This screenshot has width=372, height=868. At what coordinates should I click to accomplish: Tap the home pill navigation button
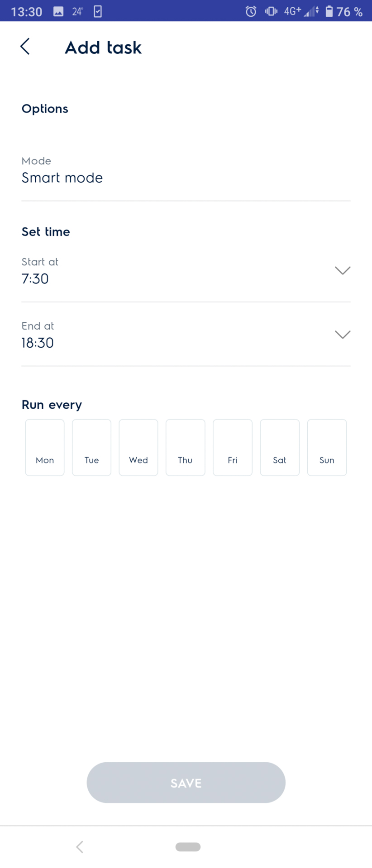pyautogui.click(x=188, y=847)
